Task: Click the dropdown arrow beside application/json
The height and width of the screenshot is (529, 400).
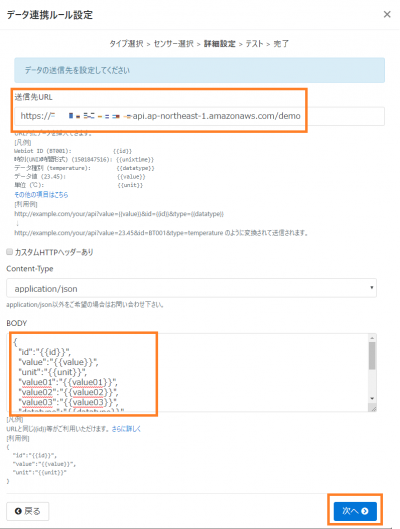Action: click(x=371, y=288)
